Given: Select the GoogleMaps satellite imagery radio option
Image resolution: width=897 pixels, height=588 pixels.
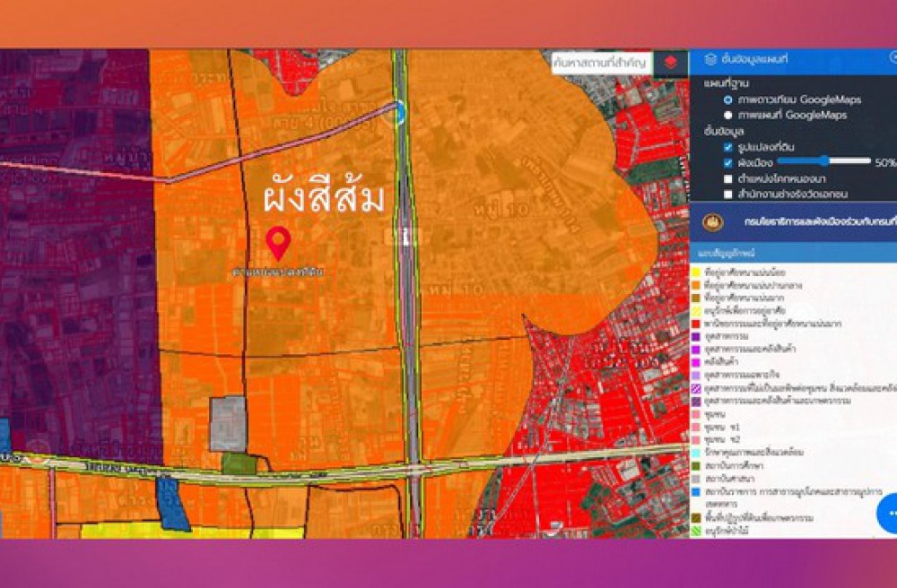Looking at the screenshot, I should coord(727,99).
